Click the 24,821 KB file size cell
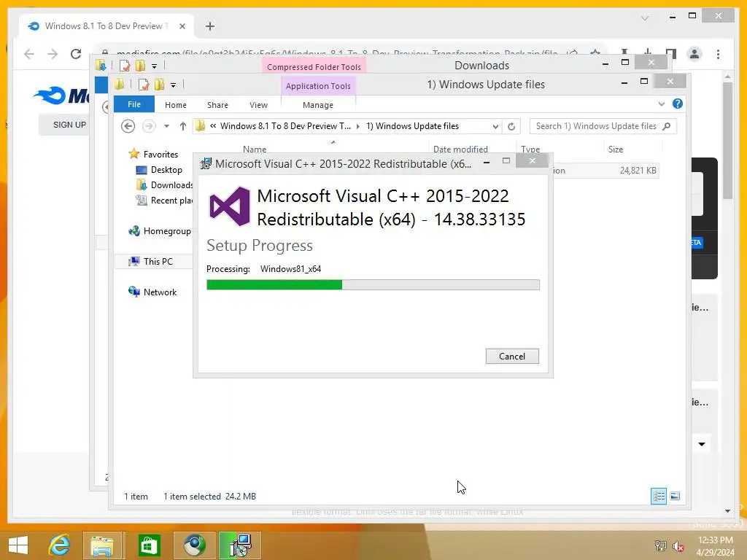 click(x=638, y=171)
